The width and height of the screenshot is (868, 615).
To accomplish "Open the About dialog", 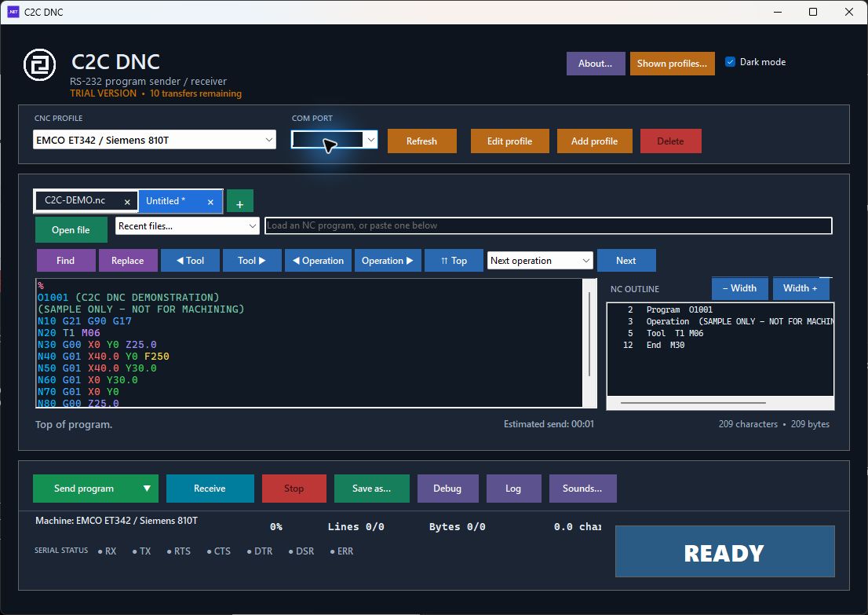I will point(596,64).
